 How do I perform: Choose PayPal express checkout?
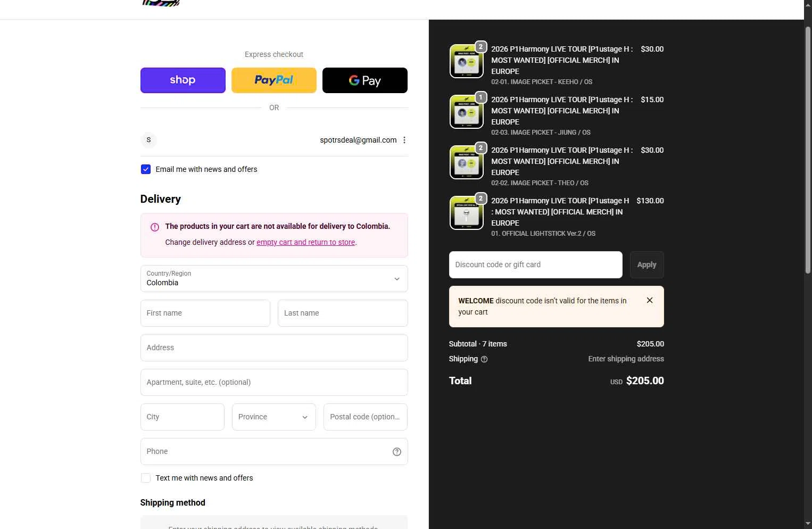tap(274, 80)
